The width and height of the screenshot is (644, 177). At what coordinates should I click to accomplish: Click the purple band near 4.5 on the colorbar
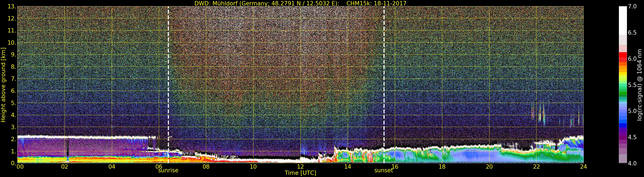pos(623,137)
